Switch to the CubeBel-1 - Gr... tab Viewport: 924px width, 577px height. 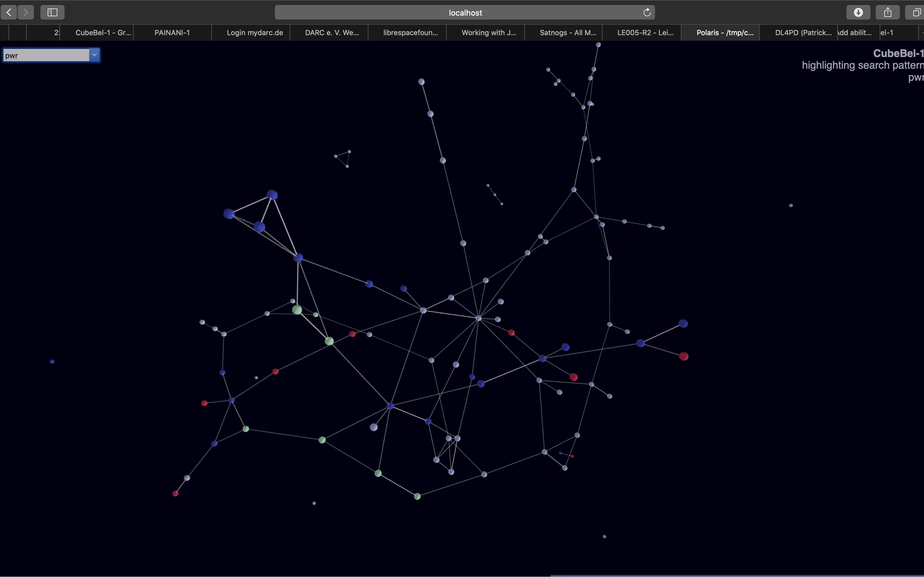[103, 33]
